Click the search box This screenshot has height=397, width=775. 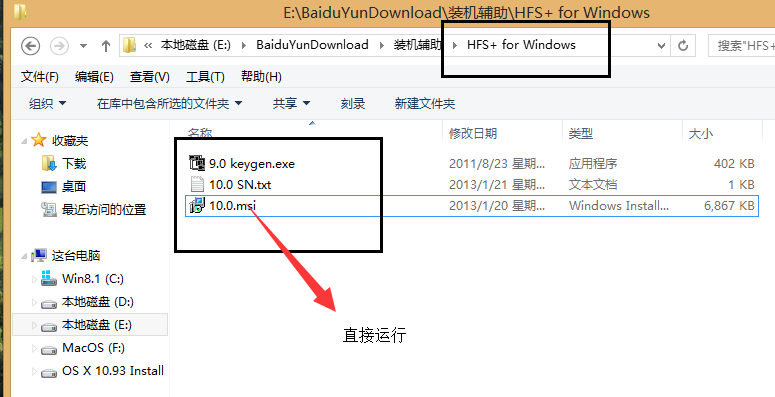(741, 46)
